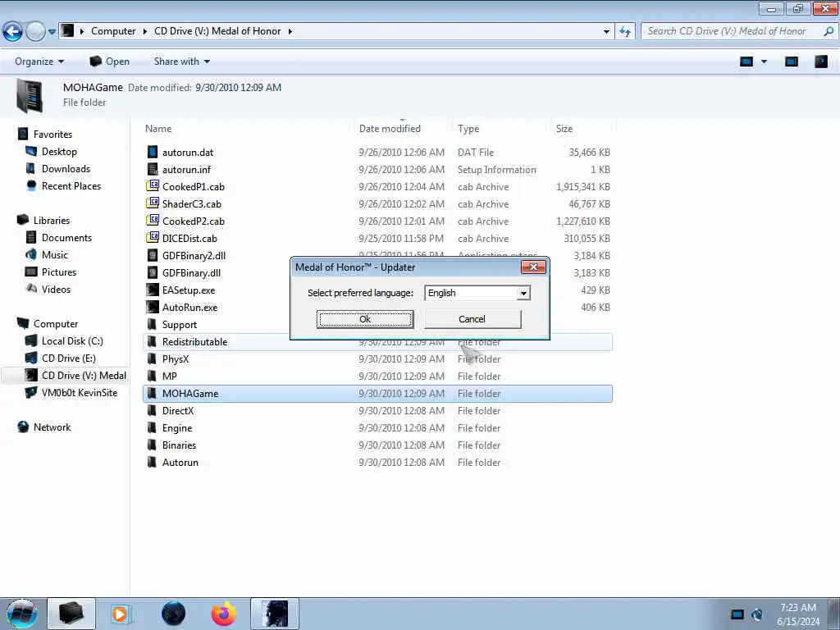Open the preferred language combo box
The image size is (840, 630).
pyautogui.click(x=477, y=293)
